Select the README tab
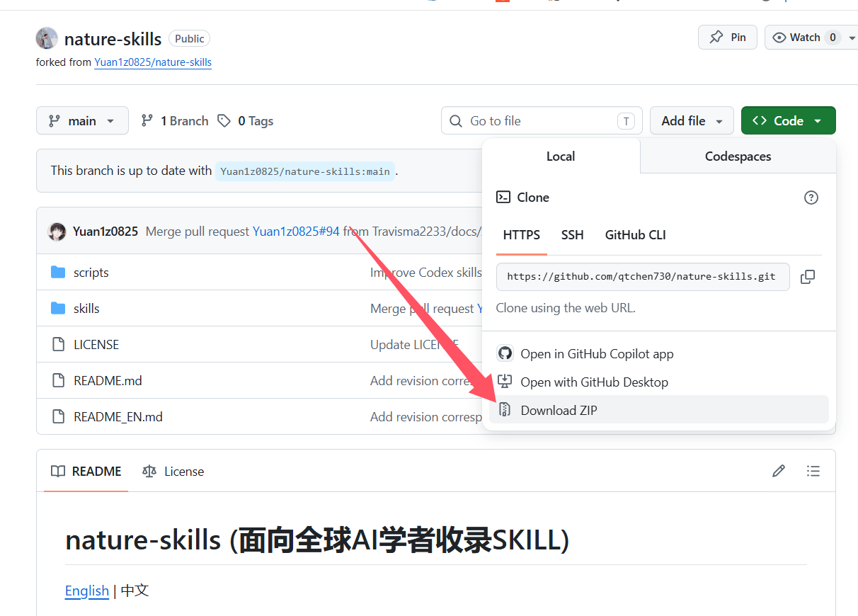Screen dimensions: 858x616 click(86, 472)
